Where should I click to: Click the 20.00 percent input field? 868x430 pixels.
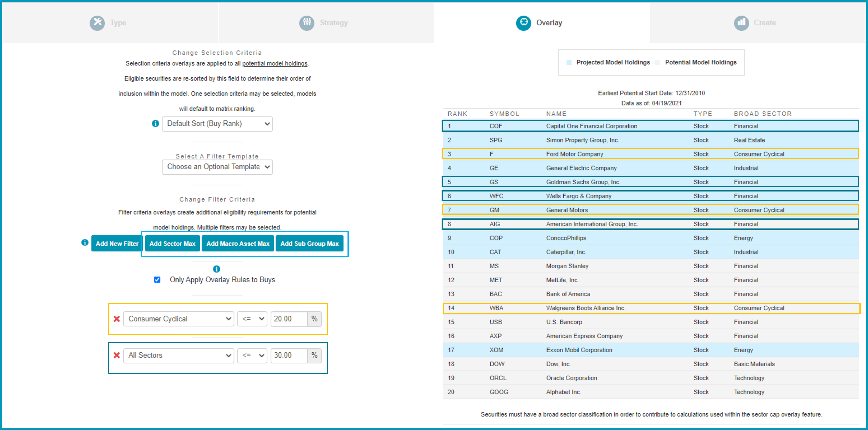(289, 319)
